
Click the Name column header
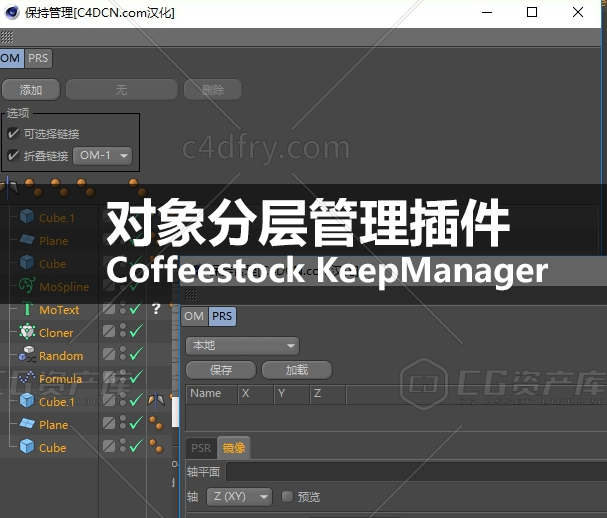[212, 394]
